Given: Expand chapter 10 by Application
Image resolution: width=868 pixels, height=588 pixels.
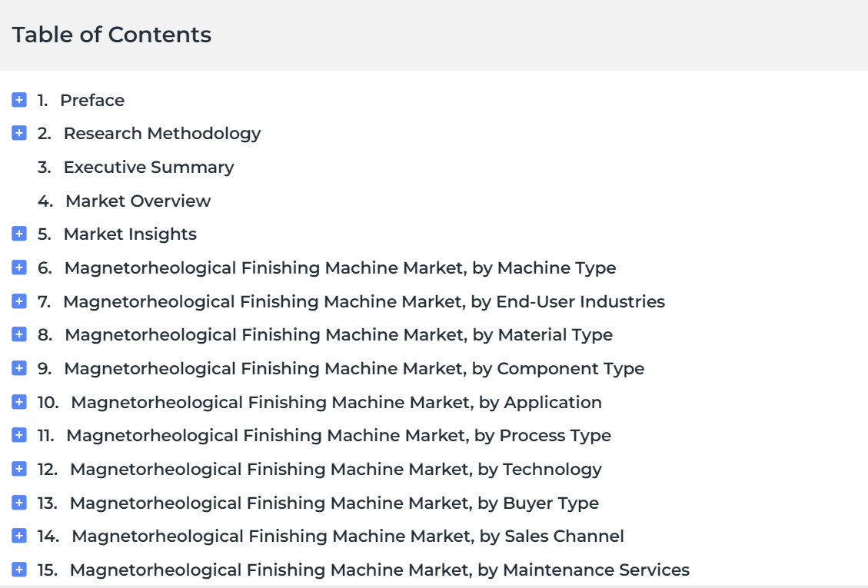Looking at the screenshot, I should (18, 402).
